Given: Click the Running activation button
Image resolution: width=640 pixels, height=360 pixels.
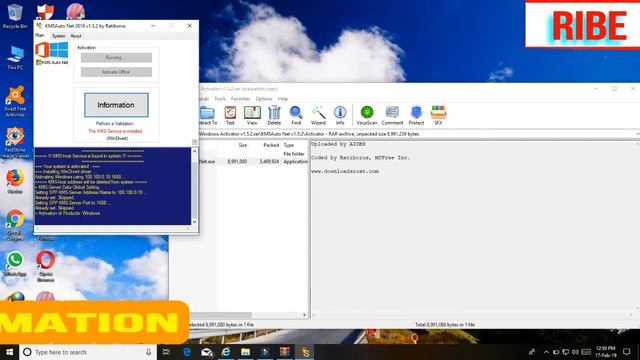Looking at the screenshot, I should [x=116, y=58].
